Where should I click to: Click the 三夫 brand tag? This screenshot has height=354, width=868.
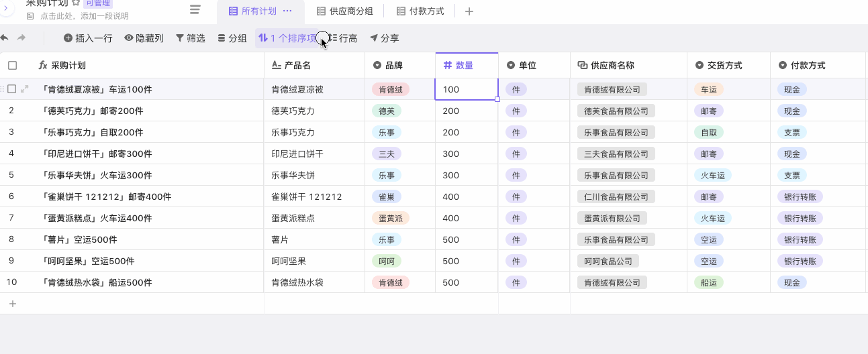[387, 154]
